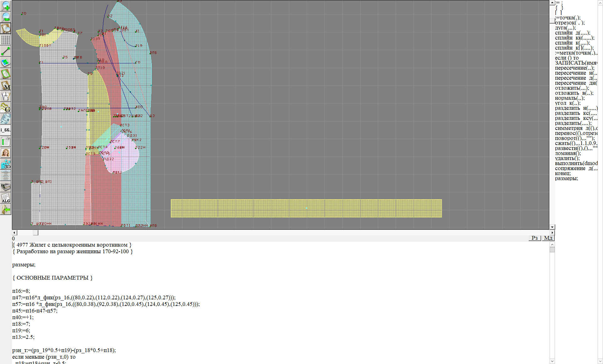The height and width of the screenshot is (364, 603).
Task: Click the down arrow of canvas vertical scrollbar
Action: pos(552,227)
